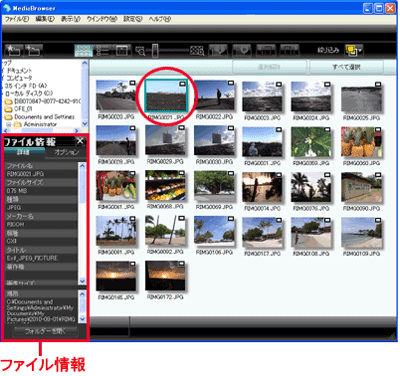
Task: Open the 絞り込み filter dropdown
Action: point(354,51)
